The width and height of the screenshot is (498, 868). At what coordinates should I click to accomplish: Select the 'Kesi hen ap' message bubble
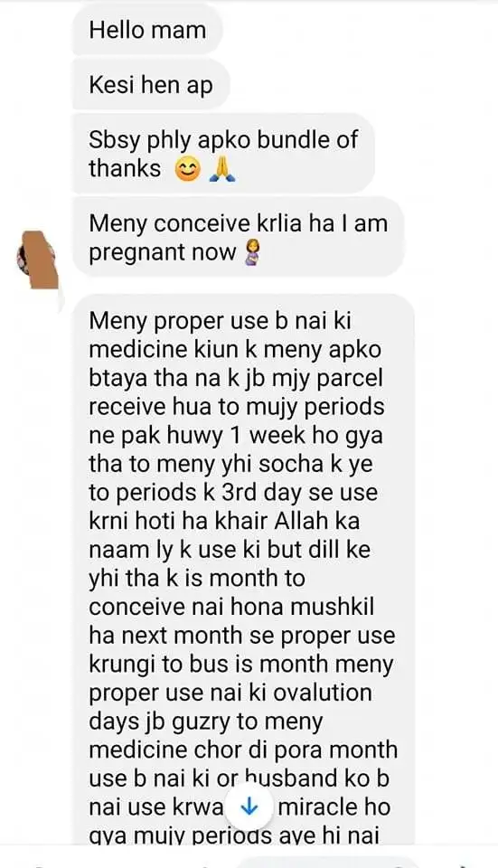pyautogui.click(x=151, y=85)
